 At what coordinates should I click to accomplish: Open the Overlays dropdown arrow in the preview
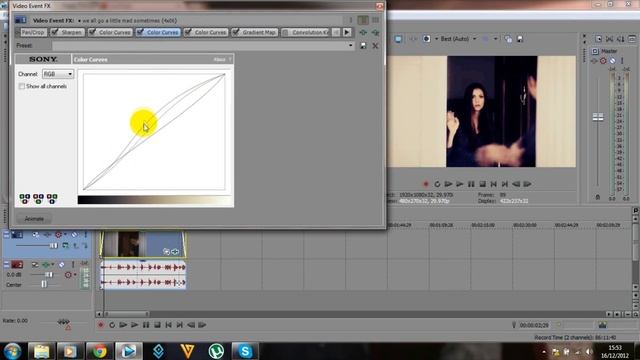pos(496,39)
